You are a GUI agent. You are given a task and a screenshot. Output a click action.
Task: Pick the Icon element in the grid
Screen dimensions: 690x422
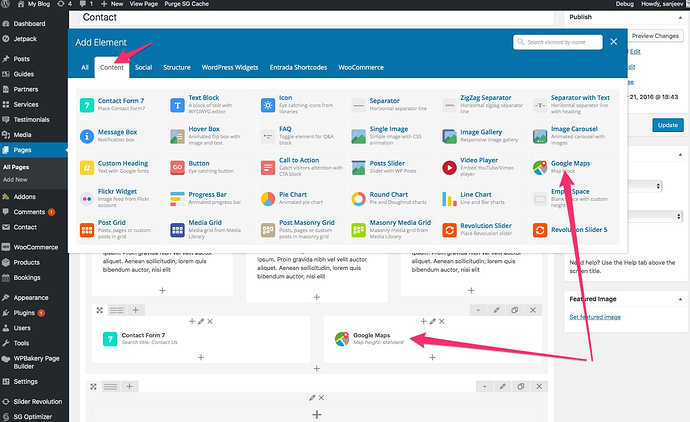pos(301,104)
